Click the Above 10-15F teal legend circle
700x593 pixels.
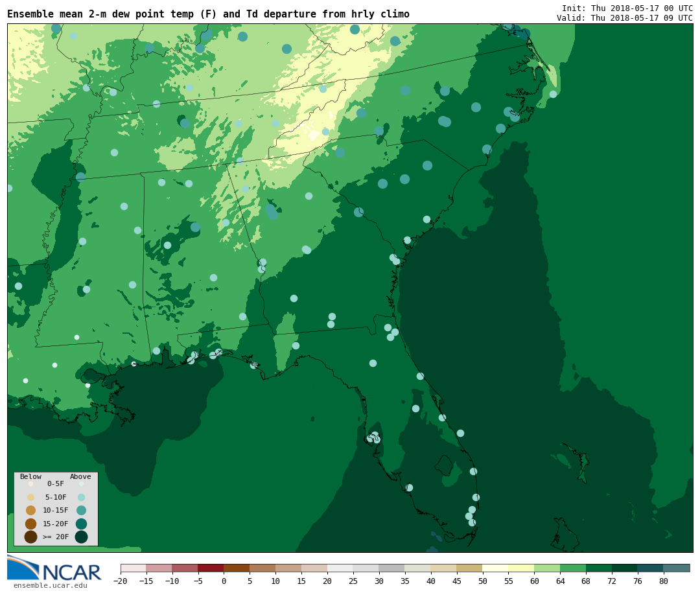(x=81, y=510)
